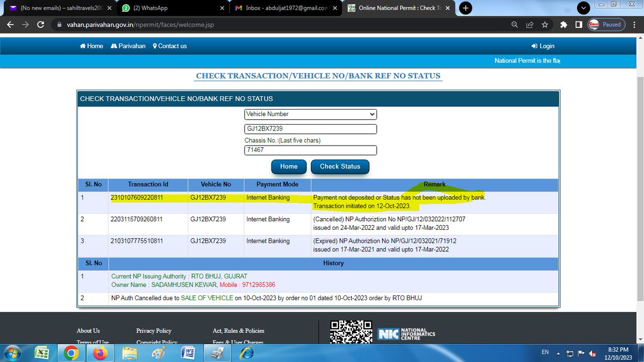Launch Internet Explorer from the taskbar
644x362 pixels.
pos(247,353)
